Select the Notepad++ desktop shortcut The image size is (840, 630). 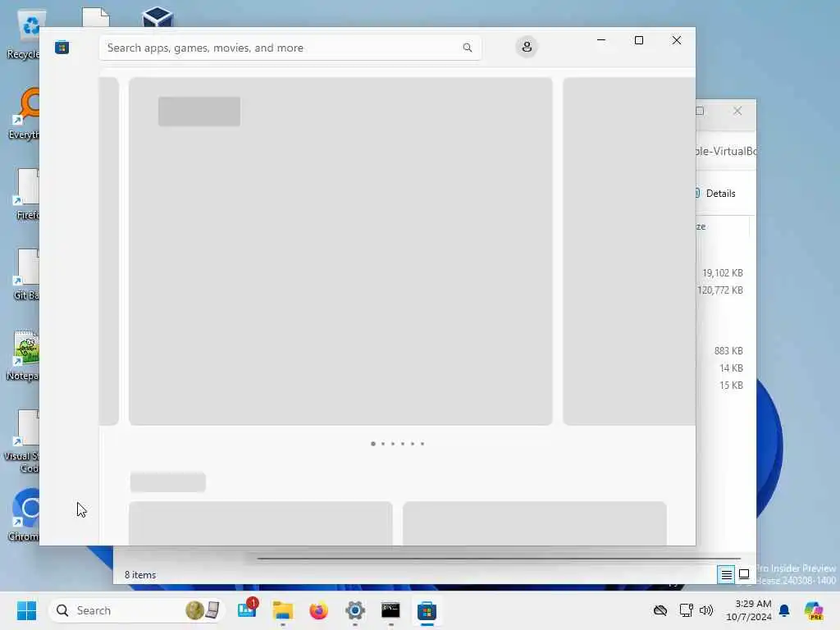coord(24,355)
